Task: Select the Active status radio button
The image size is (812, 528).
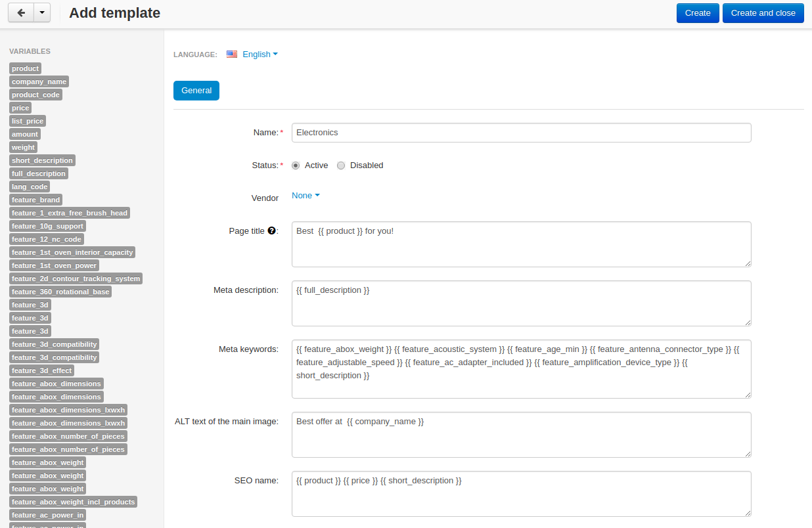Action: [x=296, y=165]
